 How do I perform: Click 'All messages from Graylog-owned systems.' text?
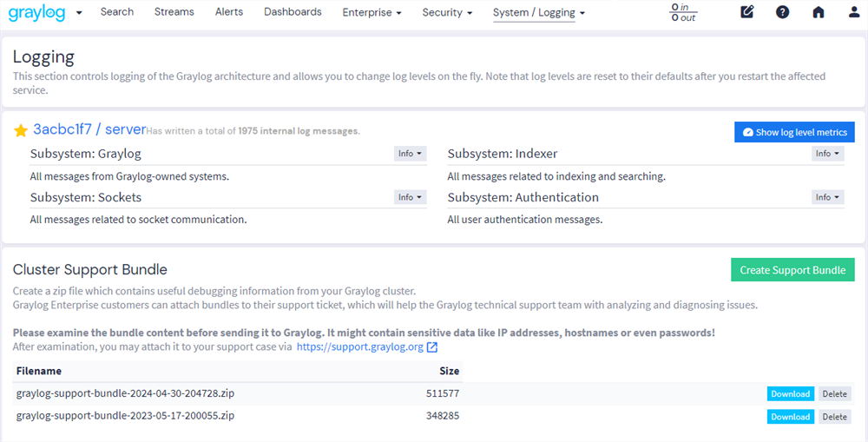click(129, 176)
